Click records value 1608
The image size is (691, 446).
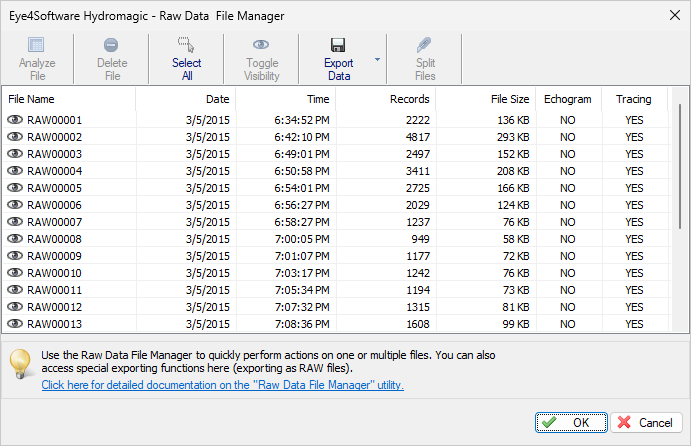pyautogui.click(x=418, y=324)
